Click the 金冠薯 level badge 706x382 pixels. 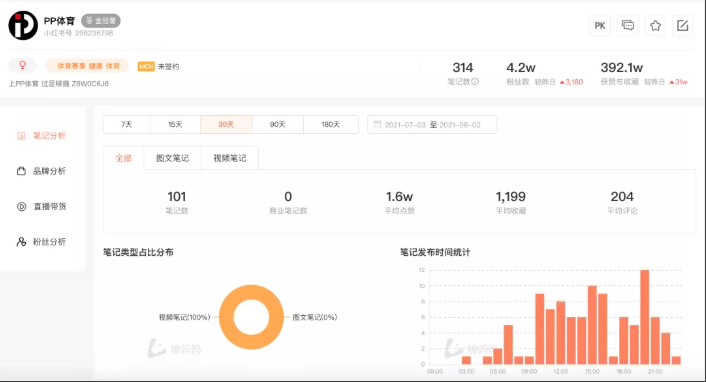tap(101, 21)
